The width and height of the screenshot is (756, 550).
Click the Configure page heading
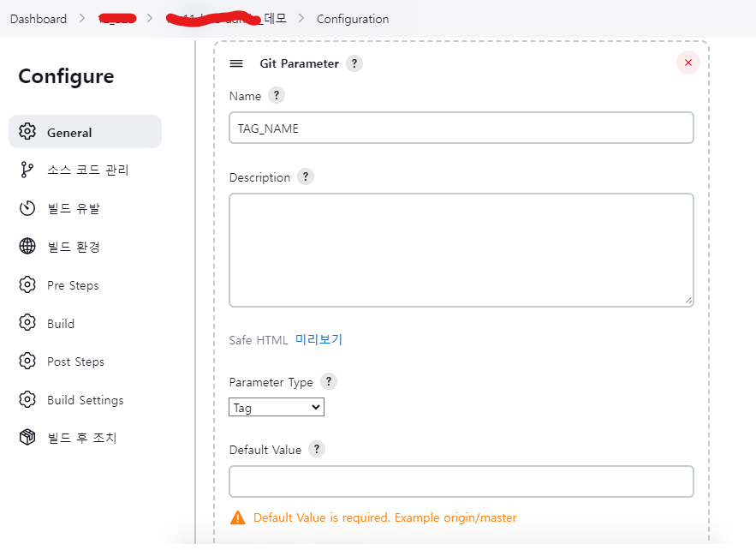[x=66, y=76]
